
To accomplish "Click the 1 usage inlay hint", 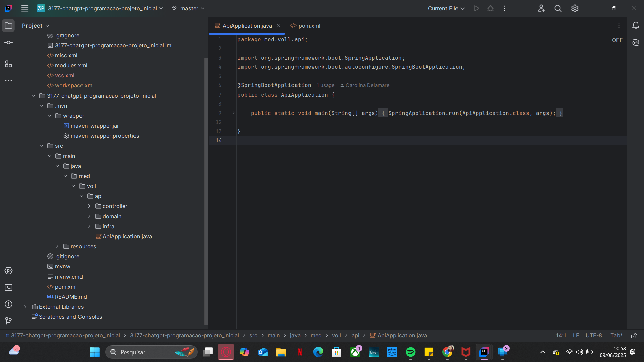I will [x=325, y=85].
